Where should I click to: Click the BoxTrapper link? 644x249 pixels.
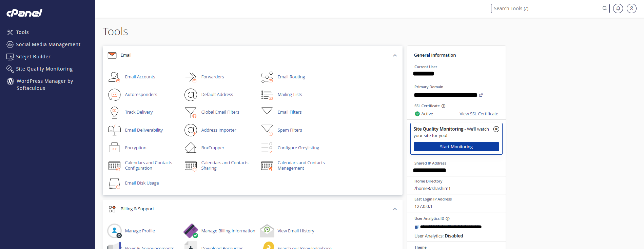(x=213, y=148)
